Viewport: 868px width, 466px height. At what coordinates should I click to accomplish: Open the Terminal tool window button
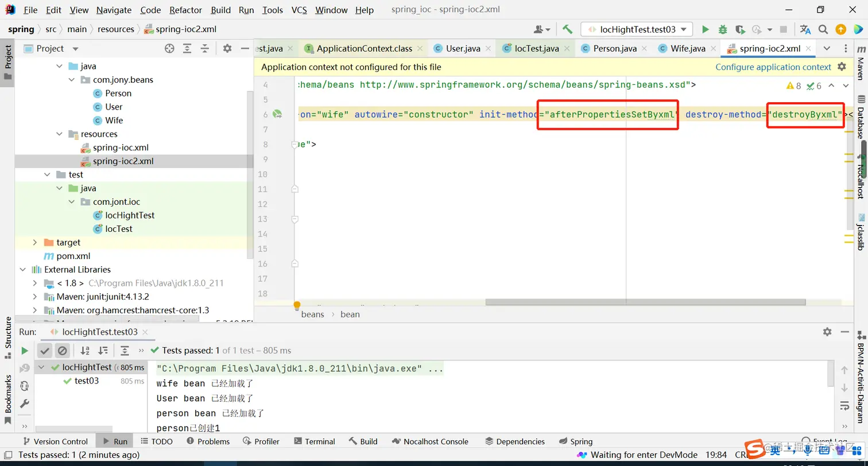point(315,441)
